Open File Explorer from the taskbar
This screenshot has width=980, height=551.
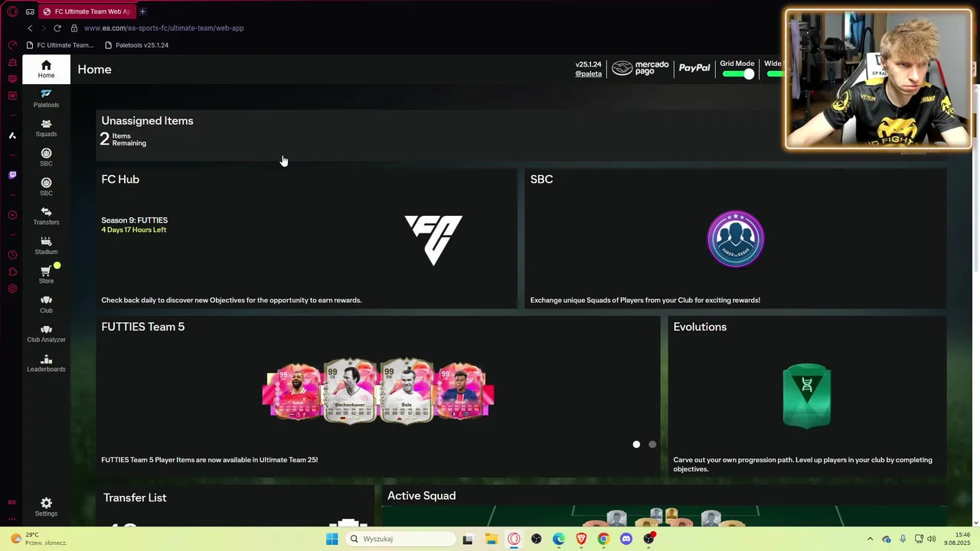click(x=491, y=539)
